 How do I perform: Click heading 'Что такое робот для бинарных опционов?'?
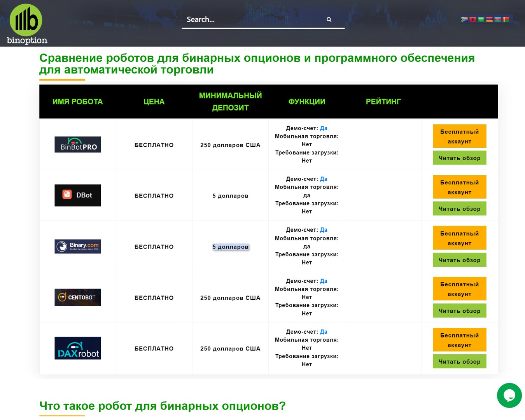(163, 406)
